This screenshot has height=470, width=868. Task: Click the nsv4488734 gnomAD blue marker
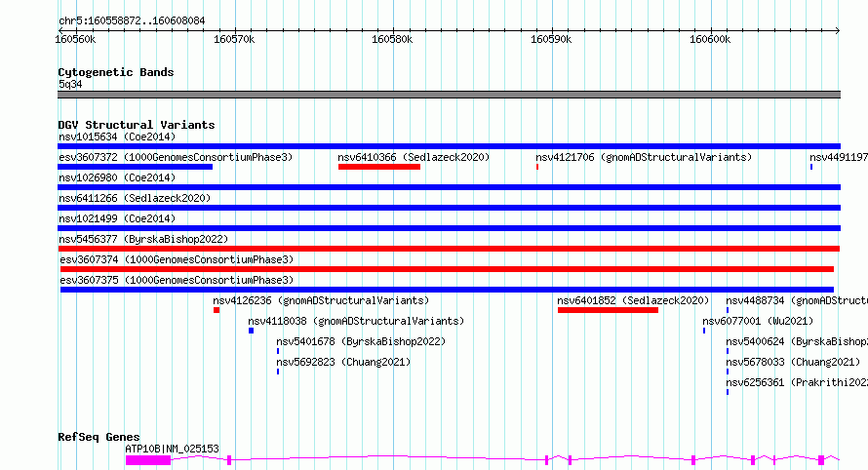click(728, 310)
